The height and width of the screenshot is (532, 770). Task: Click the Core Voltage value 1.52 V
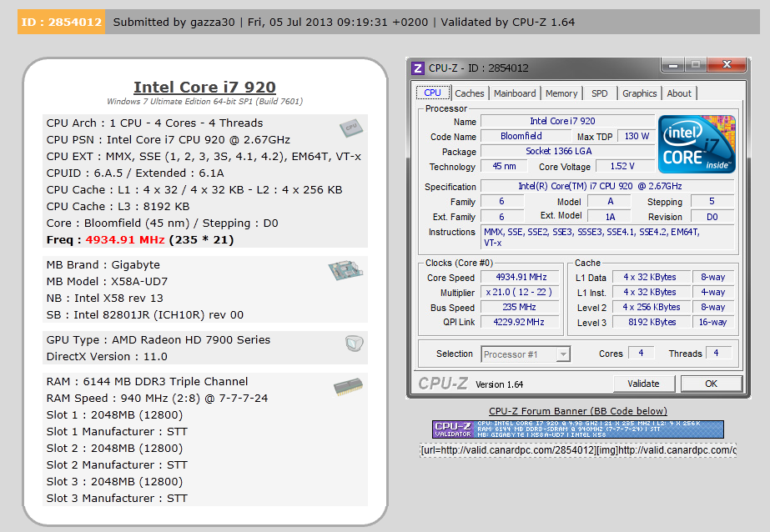click(625, 167)
